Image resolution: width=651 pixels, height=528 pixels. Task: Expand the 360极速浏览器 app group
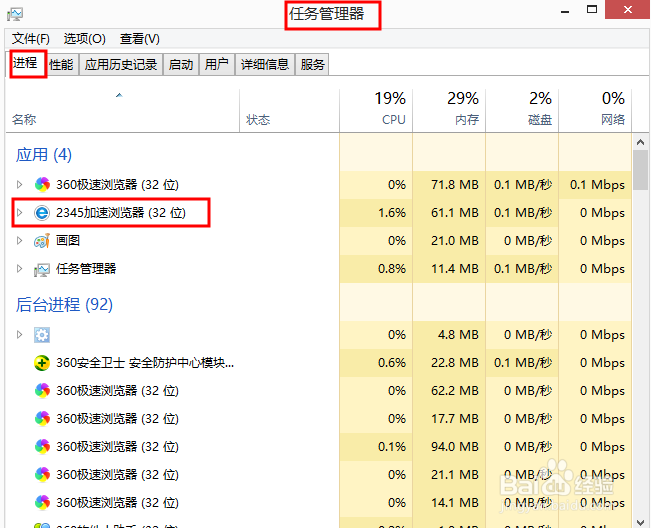tap(19, 184)
